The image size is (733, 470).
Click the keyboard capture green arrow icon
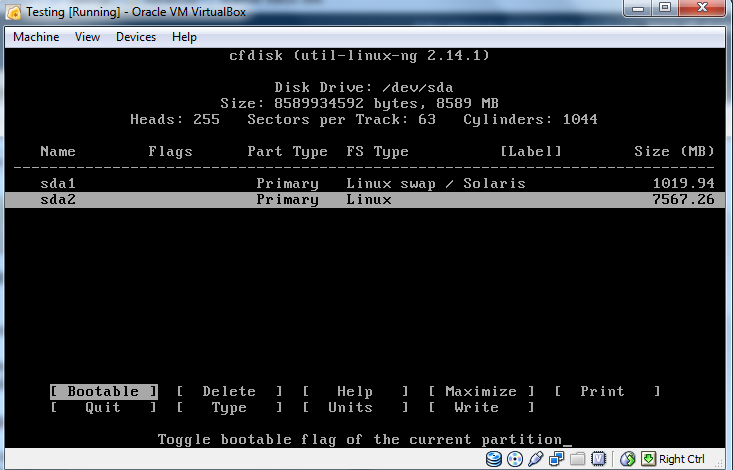(648, 459)
